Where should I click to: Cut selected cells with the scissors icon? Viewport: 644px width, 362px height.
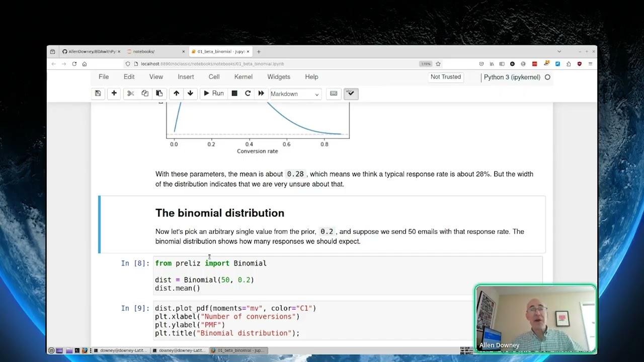pos(130,94)
